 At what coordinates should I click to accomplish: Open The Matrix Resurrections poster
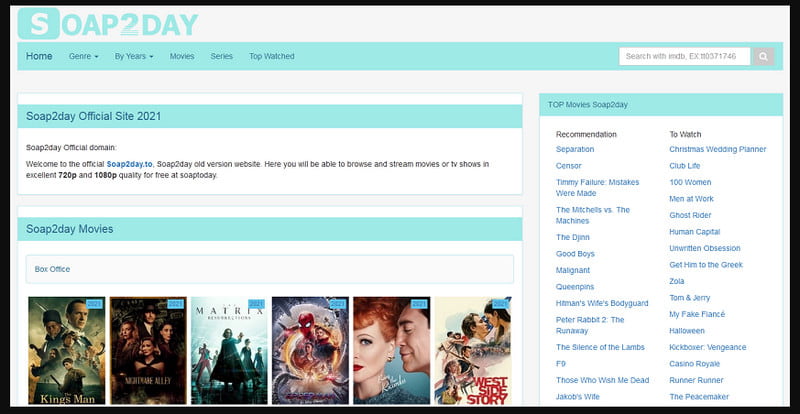pyautogui.click(x=229, y=350)
